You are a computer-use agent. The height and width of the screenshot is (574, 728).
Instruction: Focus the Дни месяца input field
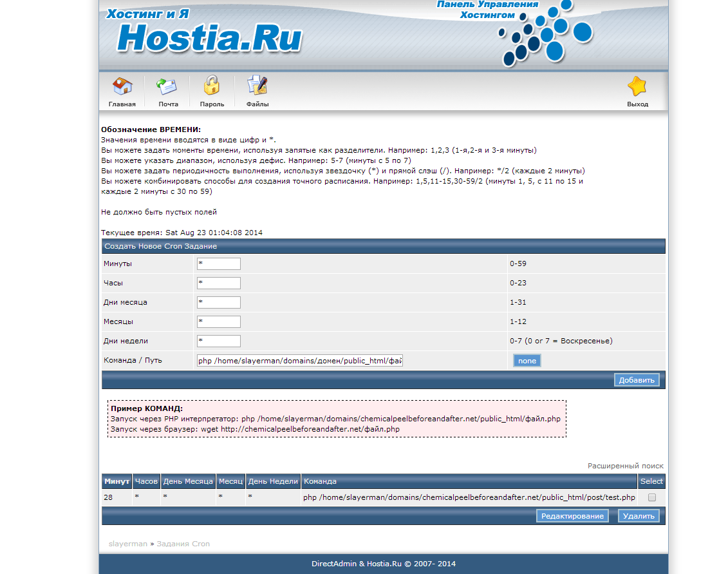click(219, 302)
